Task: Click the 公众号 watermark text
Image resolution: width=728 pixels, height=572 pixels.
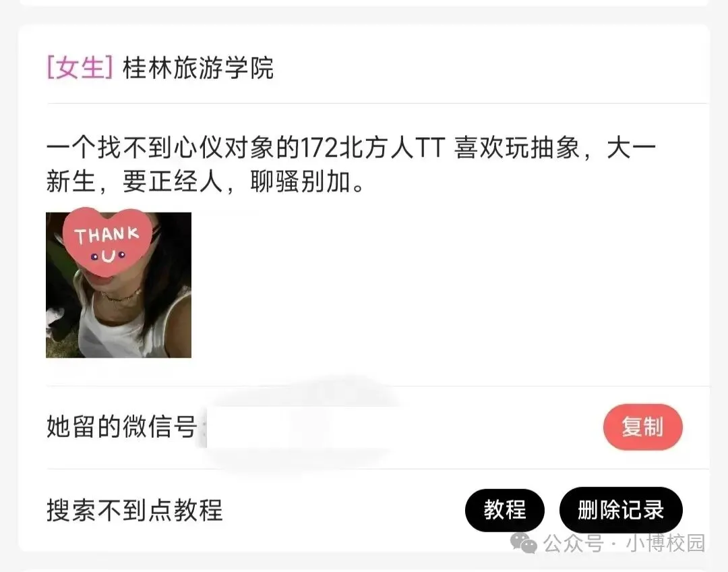Action: [x=574, y=543]
